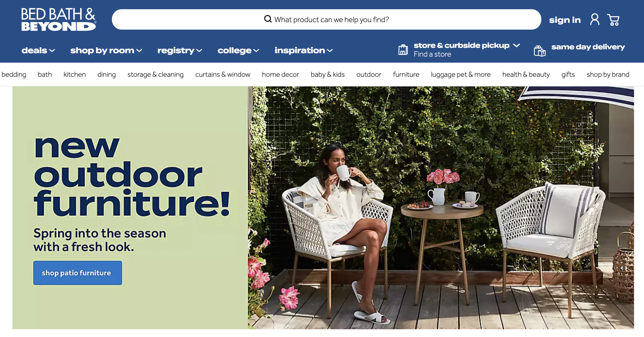Viewport: 644px width, 337px height.
Task: Click the same day delivery boxes icon
Action: click(x=540, y=51)
